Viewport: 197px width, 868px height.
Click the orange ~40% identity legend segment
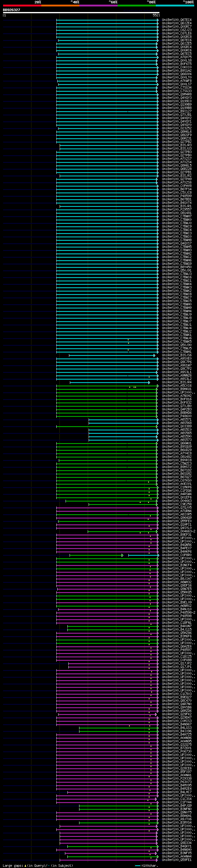60,6
